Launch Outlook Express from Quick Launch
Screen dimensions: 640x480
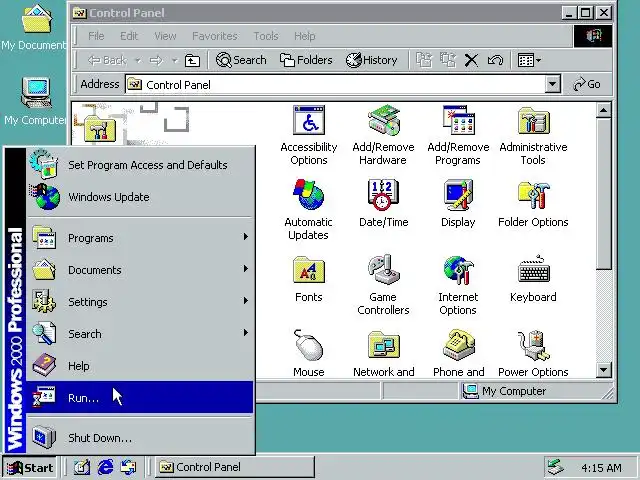pos(128,467)
